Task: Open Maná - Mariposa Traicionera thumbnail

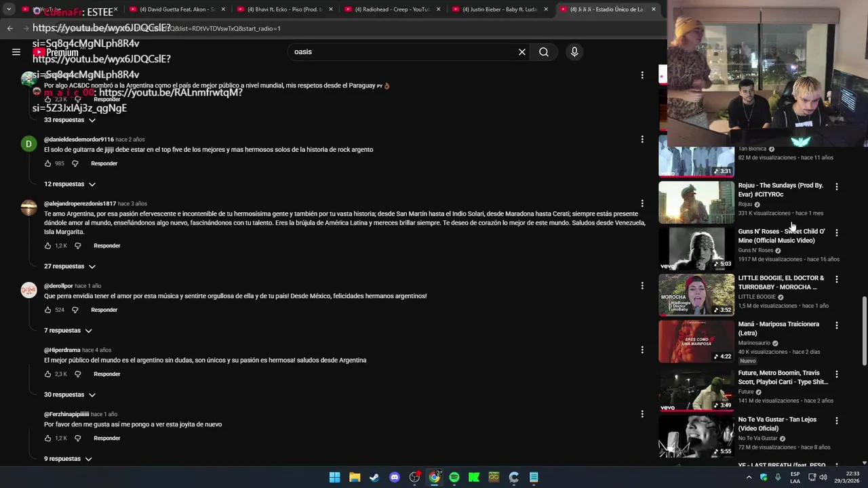Action: (696, 342)
